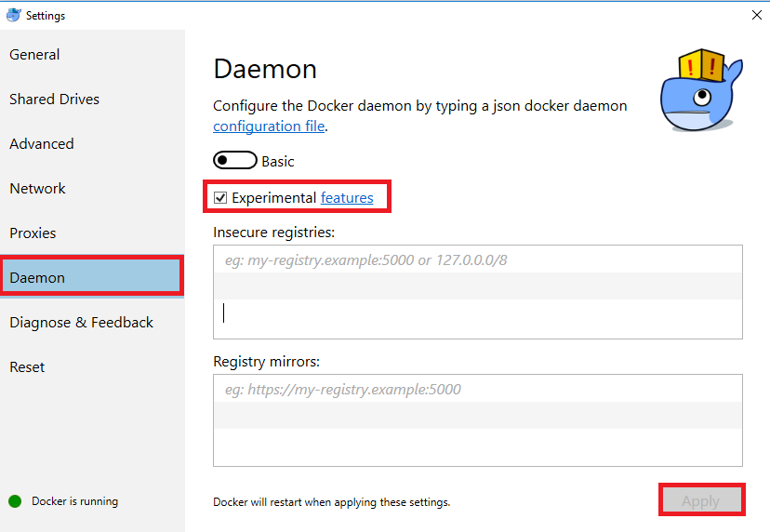Click the Docker whale icon in title bar
770x532 pixels.
point(14,15)
